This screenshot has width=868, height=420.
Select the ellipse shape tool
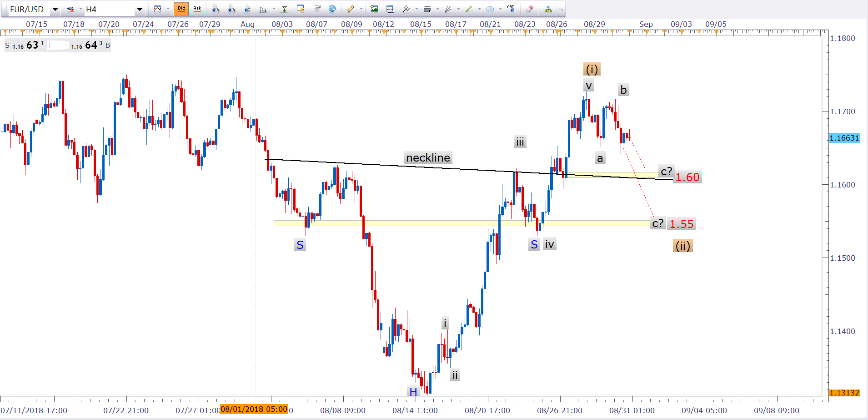click(490, 9)
